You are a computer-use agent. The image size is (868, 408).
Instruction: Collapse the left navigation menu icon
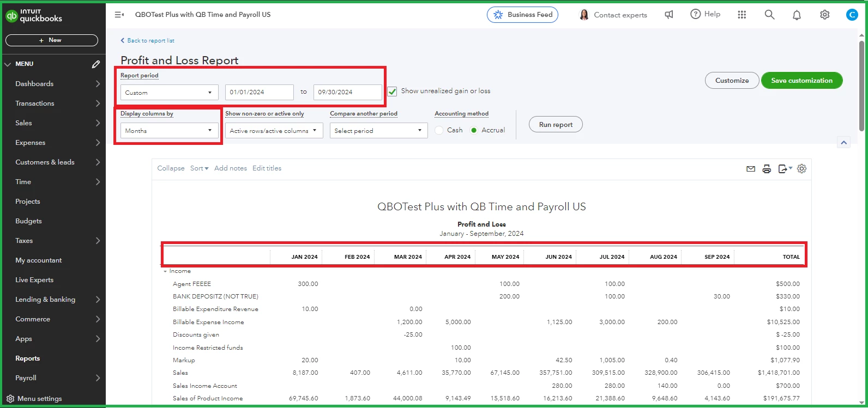point(119,15)
